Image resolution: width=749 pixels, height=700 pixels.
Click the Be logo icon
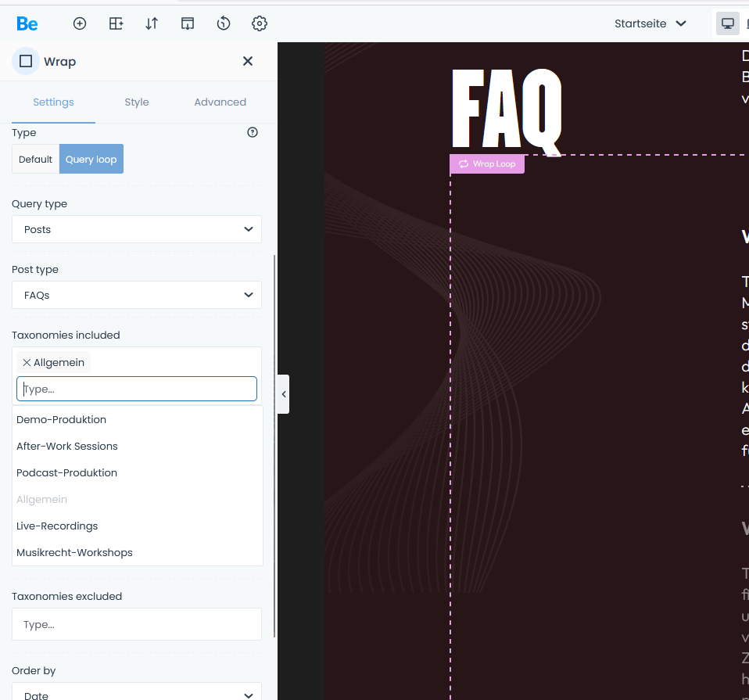[27, 23]
